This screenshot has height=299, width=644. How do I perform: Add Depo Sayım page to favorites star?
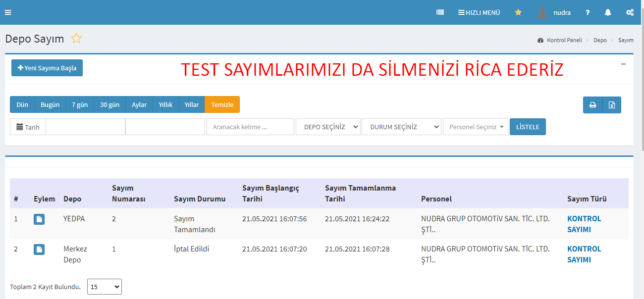[x=76, y=39]
